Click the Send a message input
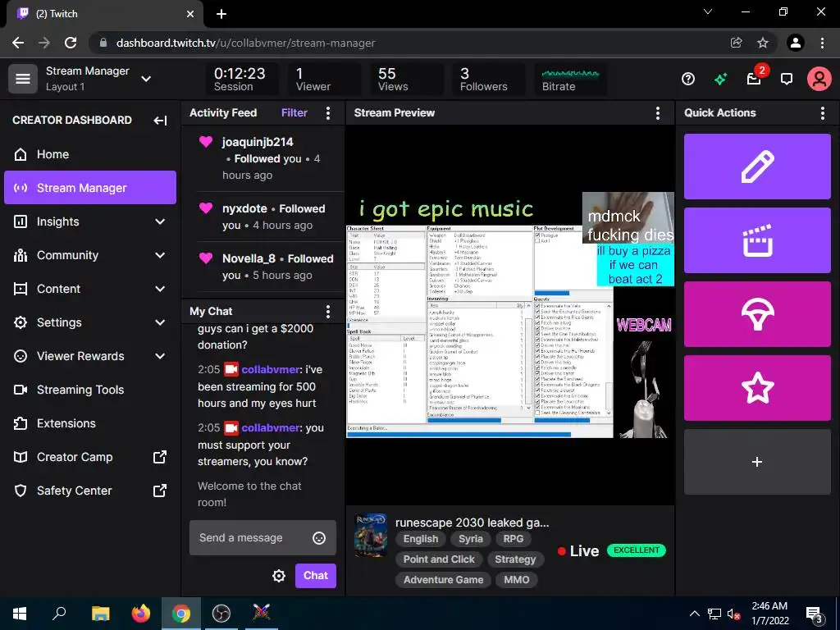The height and width of the screenshot is (630, 840). [x=262, y=538]
